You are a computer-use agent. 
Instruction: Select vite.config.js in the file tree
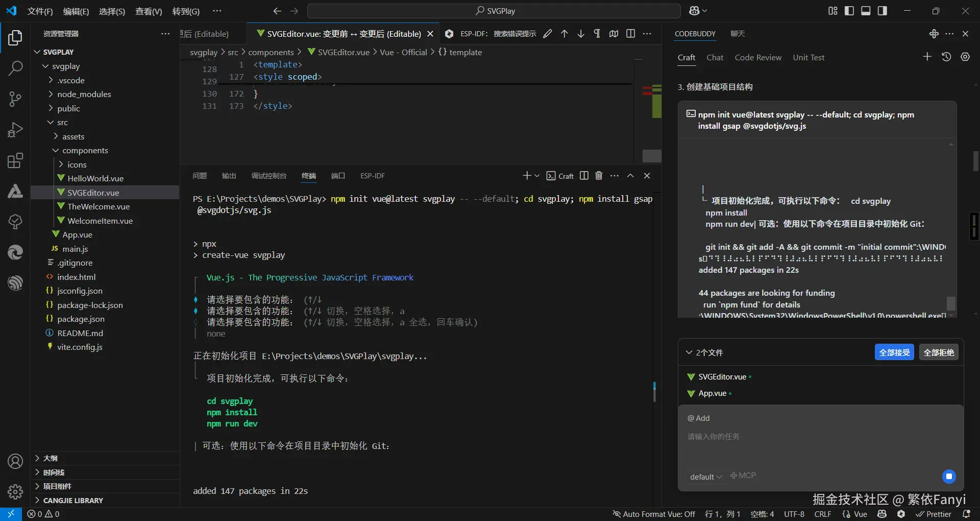coord(80,347)
